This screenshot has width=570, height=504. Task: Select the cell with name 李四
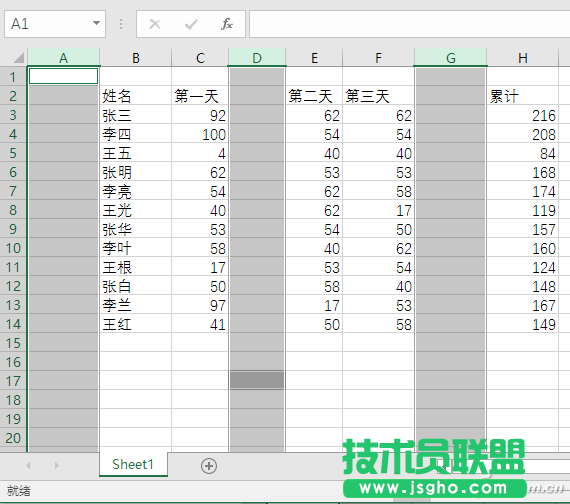click(136, 134)
